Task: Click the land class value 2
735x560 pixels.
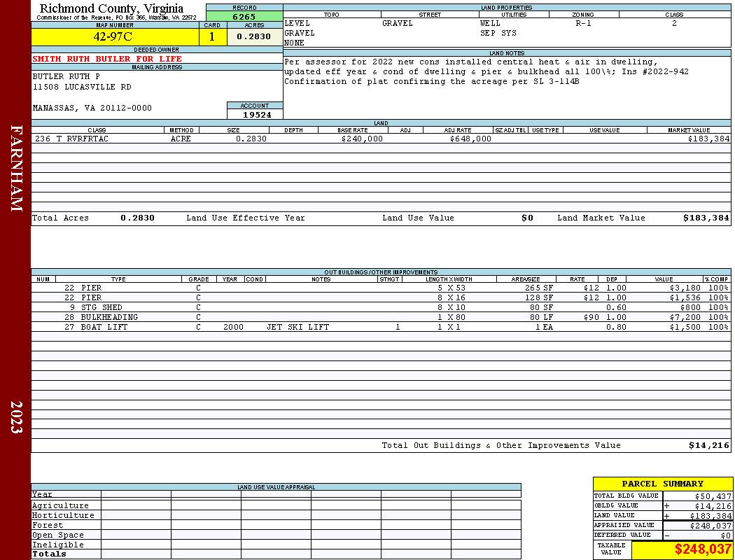Action: tap(674, 23)
